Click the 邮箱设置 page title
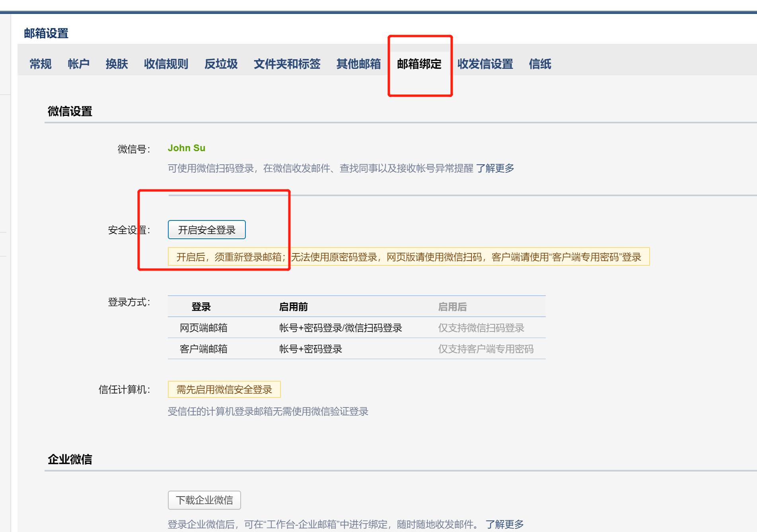 46,33
